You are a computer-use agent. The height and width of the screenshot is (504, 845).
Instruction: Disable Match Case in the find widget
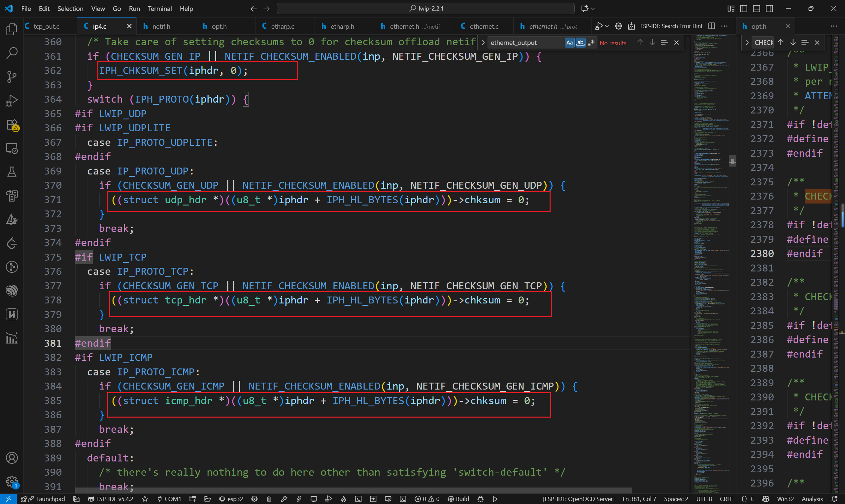coord(569,43)
